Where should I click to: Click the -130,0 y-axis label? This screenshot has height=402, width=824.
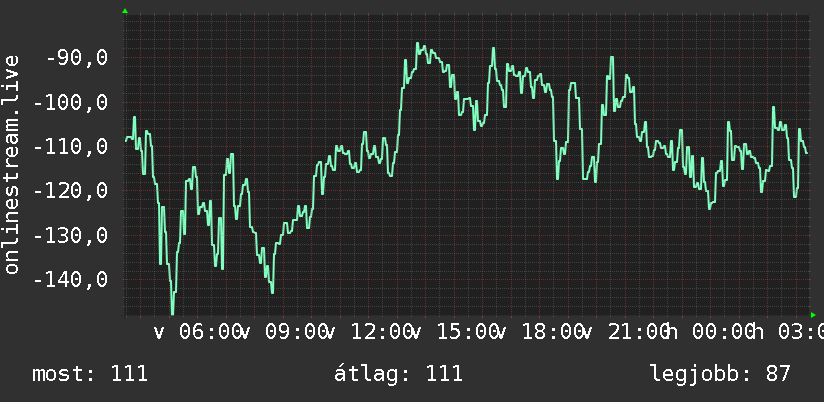click(70, 235)
